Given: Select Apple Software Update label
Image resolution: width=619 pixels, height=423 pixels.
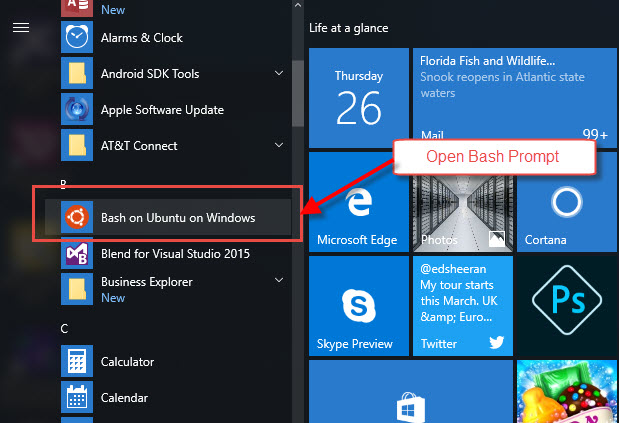Looking at the screenshot, I should coord(162,110).
